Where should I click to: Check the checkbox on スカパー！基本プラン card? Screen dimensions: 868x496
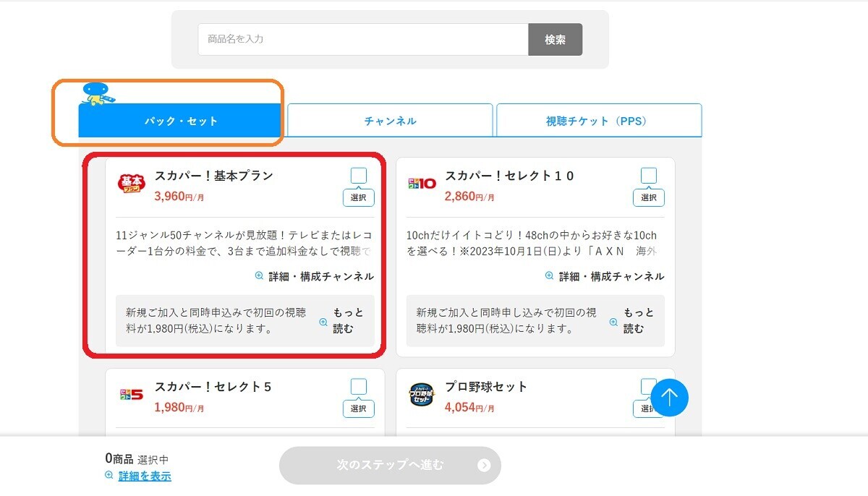tap(358, 174)
